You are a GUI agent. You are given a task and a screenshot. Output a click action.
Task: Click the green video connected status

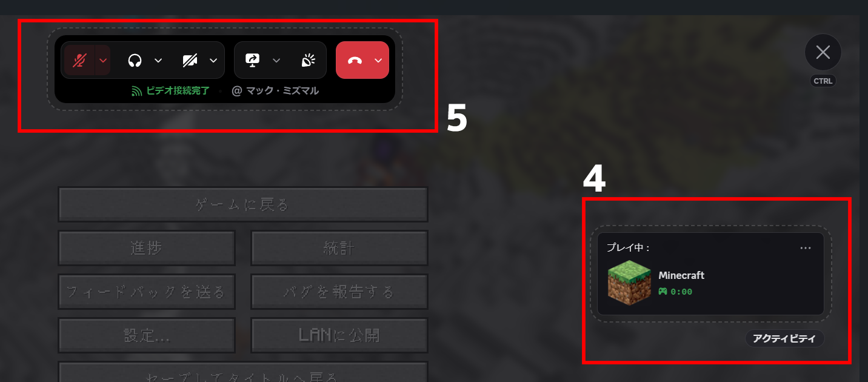click(x=170, y=91)
